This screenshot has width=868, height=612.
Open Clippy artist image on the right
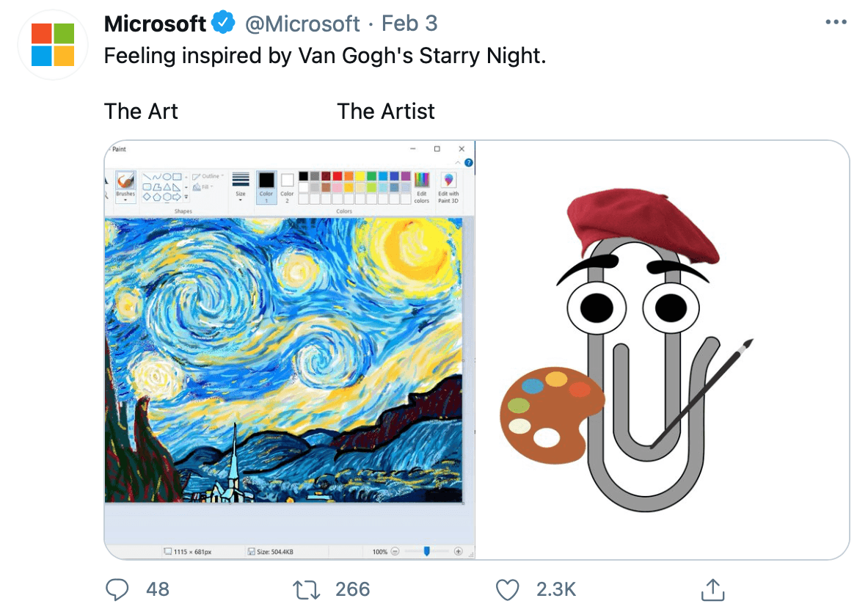(x=662, y=350)
